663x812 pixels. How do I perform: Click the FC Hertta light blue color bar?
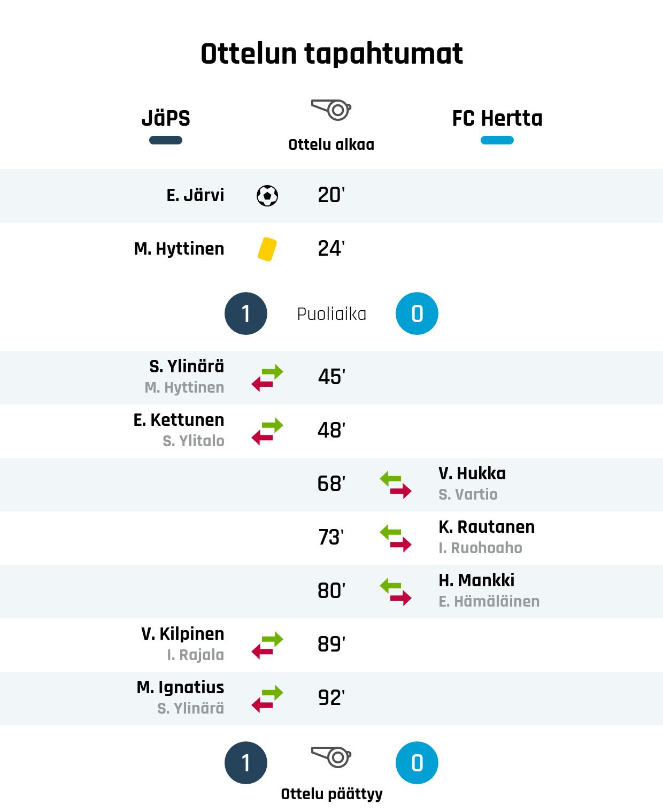click(497, 141)
